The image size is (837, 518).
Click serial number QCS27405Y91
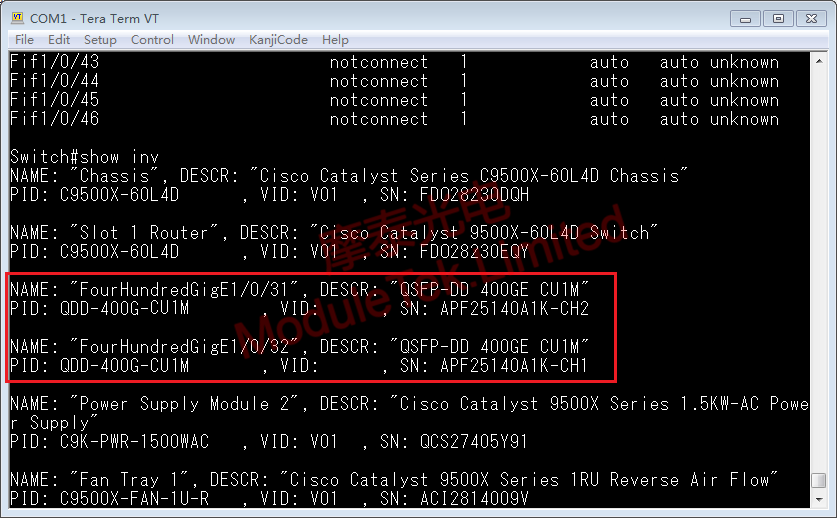coord(474,442)
